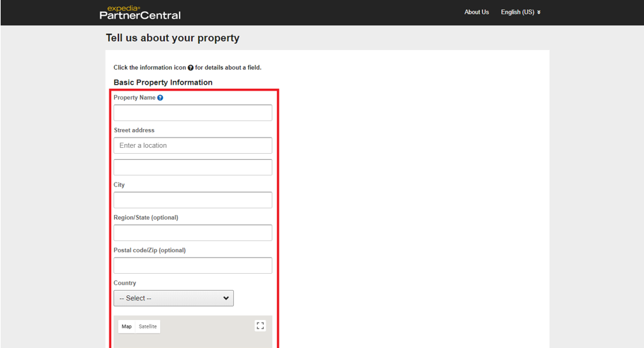This screenshot has width=644, height=348.
Task: Click the Property Name help icon
Action: coord(160,98)
